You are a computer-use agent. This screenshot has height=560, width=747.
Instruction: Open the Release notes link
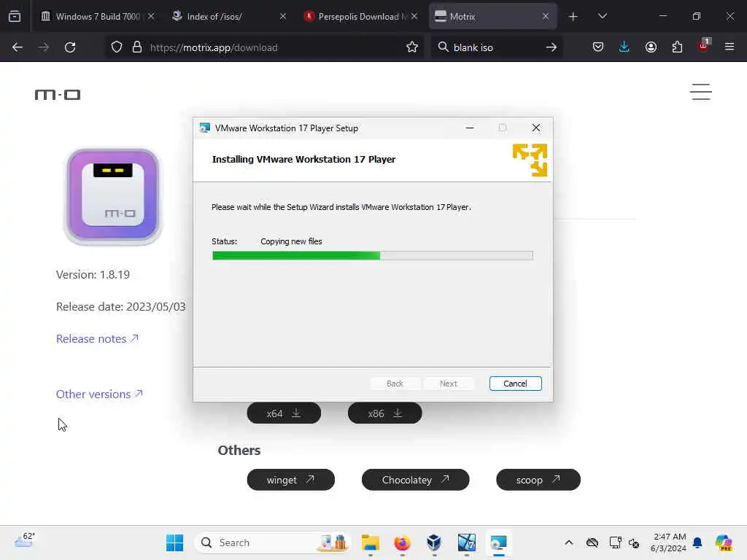(x=97, y=338)
